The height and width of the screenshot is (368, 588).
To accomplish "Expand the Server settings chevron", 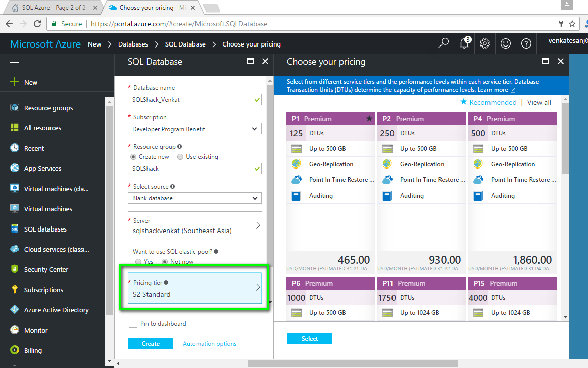I will pos(258,225).
